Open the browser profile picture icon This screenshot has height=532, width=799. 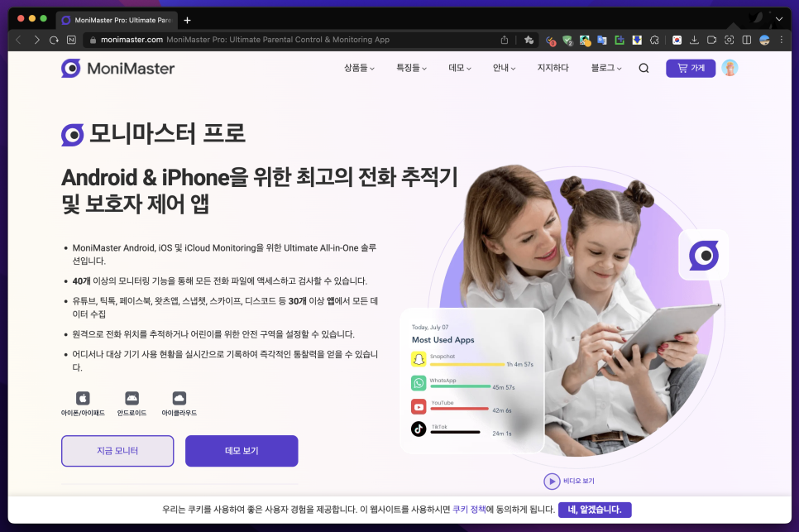(764, 40)
